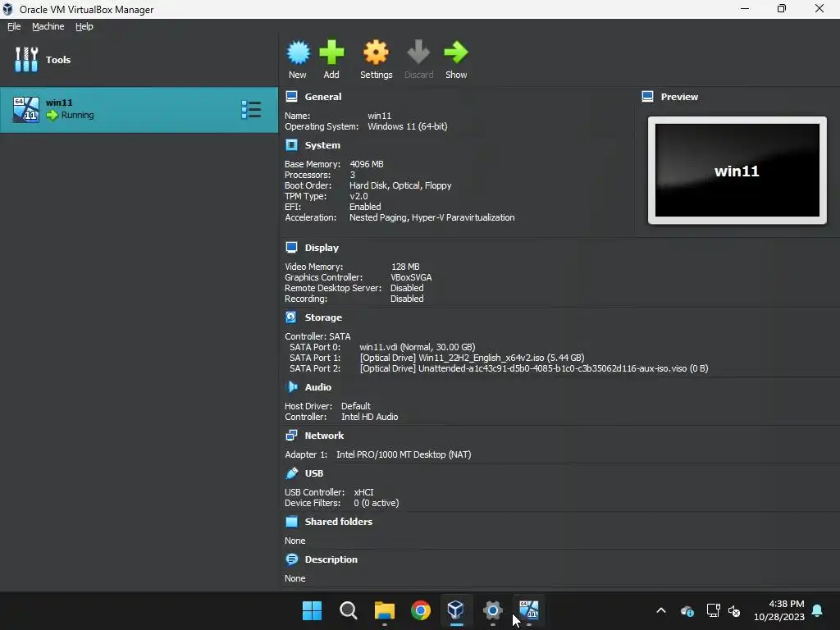Open the Shared folders header link

click(339, 522)
